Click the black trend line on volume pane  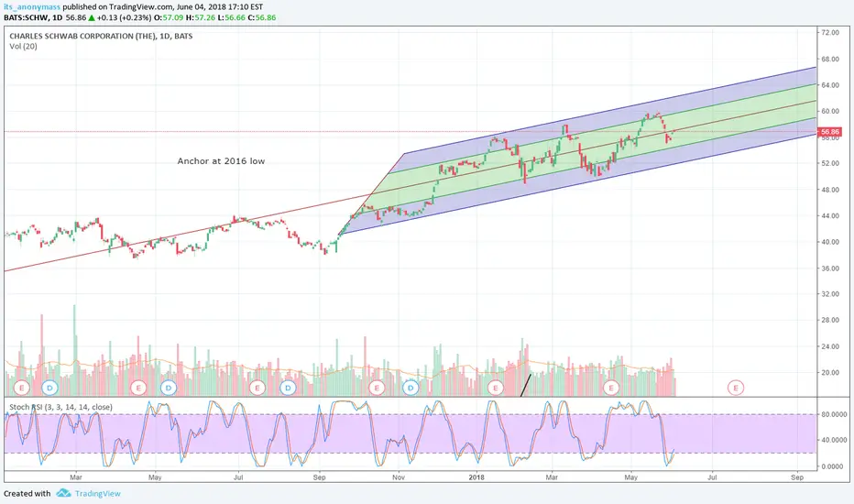(x=526, y=385)
